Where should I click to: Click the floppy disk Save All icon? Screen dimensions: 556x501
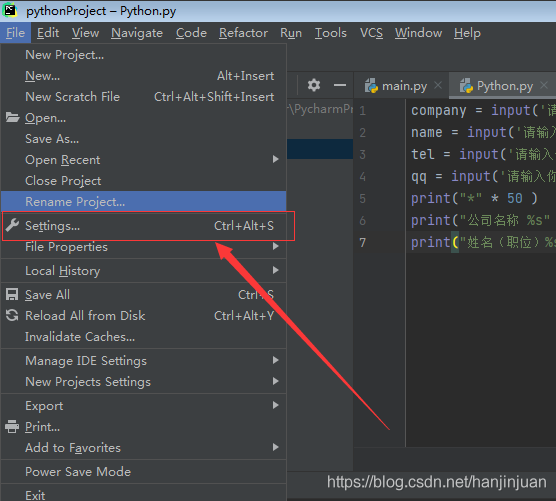point(12,294)
